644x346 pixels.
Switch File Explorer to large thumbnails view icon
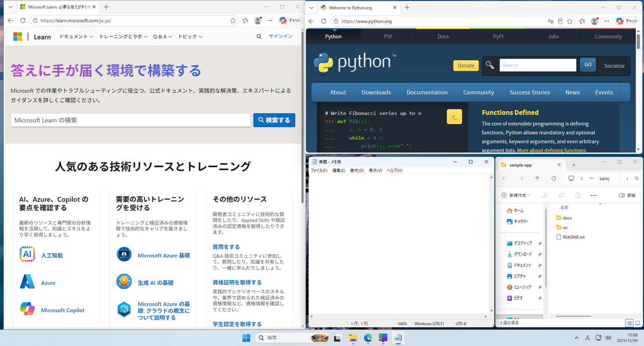click(x=637, y=323)
